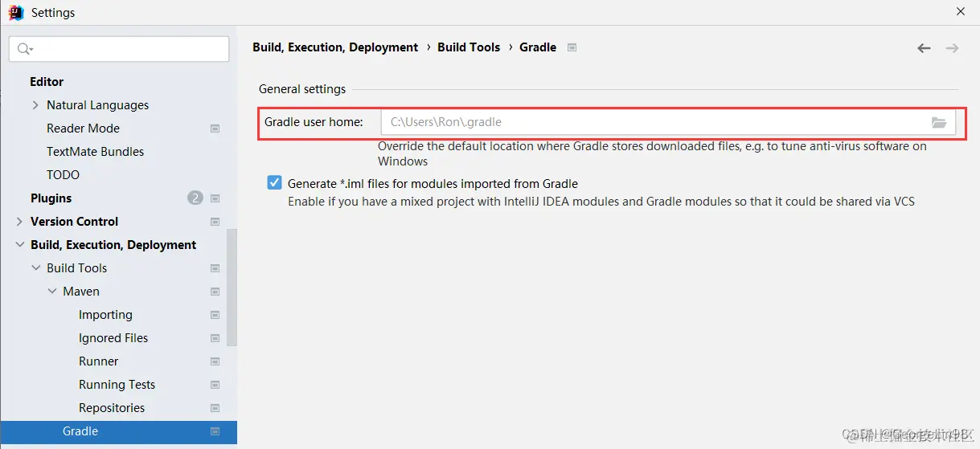The image size is (980, 449).
Task: Click the search magnifier icon in settings
Action: pos(24,49)
